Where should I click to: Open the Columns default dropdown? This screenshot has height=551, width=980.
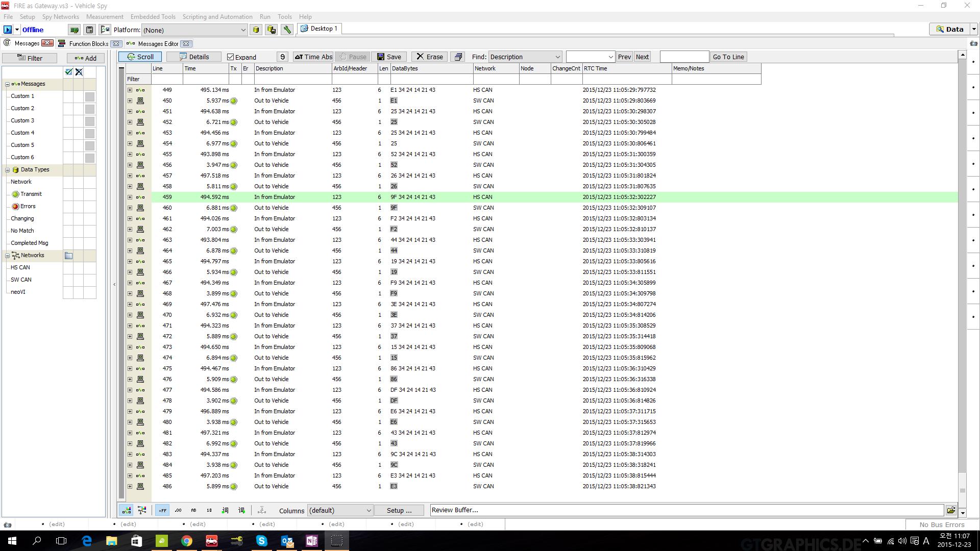pyautogui.click(x=339, y=510)
